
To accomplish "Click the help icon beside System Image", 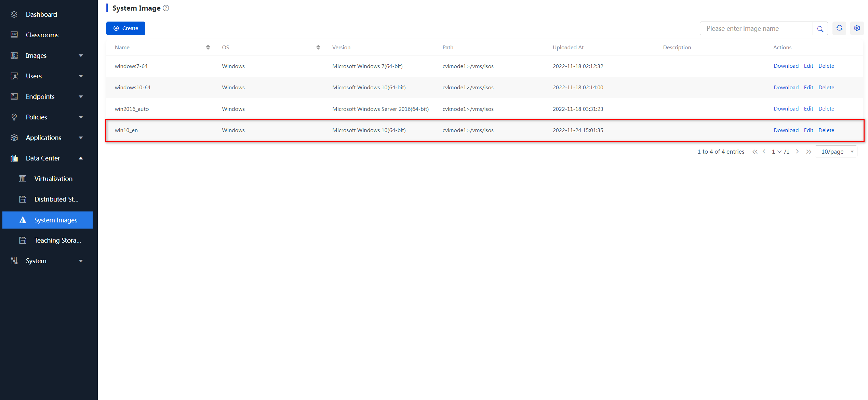I will click(166, 8).
